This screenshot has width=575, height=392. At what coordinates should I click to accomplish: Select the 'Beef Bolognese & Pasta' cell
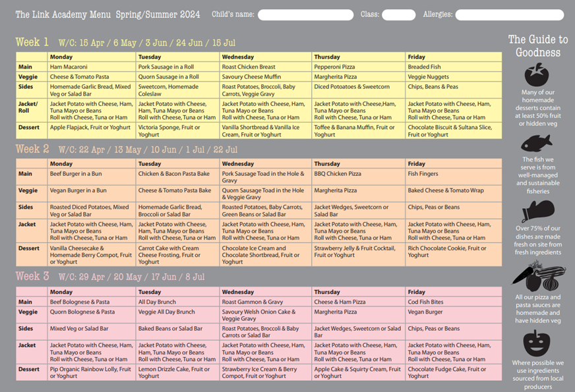[92, 302]
